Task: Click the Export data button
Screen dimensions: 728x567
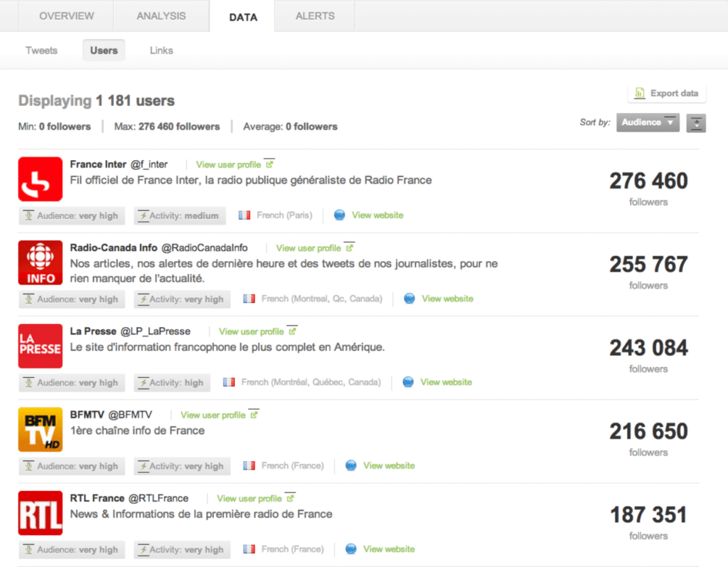Action: pyautogui.click(x=667, y=93)
